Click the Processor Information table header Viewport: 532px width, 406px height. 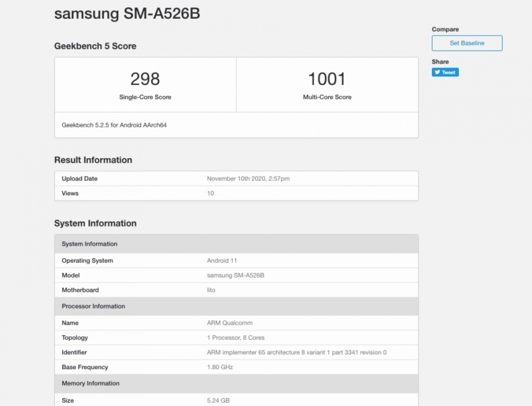pyautogui.click(x=236, y=306)
